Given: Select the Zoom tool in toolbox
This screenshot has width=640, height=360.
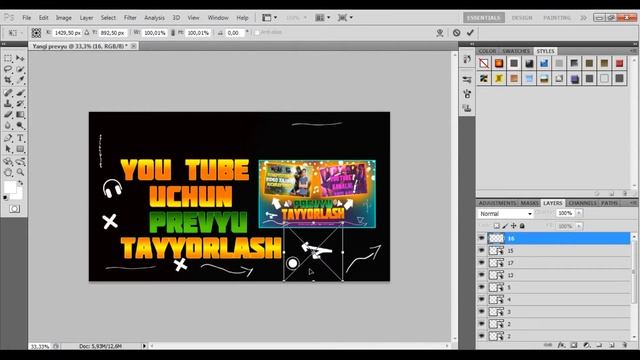Looking at the screenshot, I should point(20,172).
